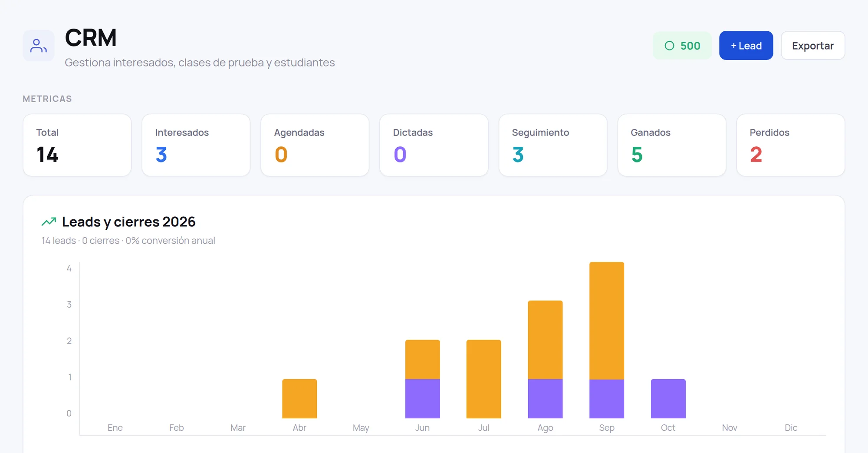The image size is (868, 453).
Task: Click the Ene axis label
Action: (115, 428)
